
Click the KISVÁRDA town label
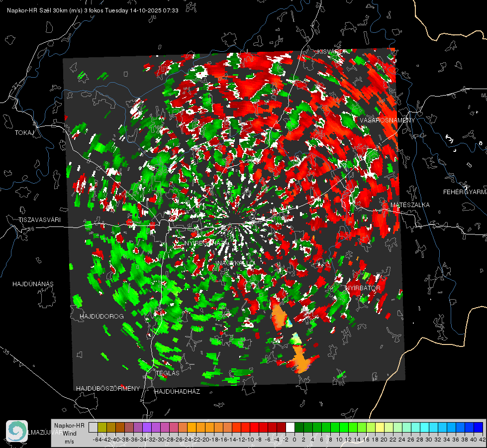tap(332, 52)
